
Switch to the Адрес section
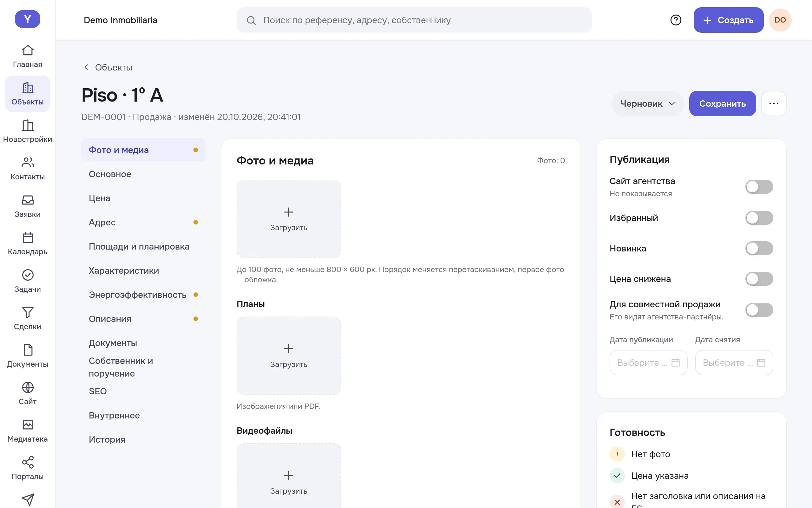pyautogui.click(x=143, y=223)
